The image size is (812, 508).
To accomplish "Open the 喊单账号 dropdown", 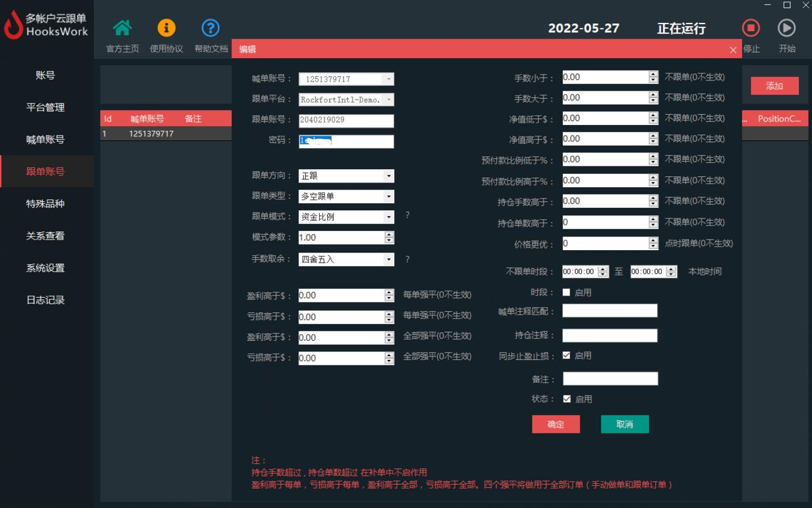I will [346, 79].
